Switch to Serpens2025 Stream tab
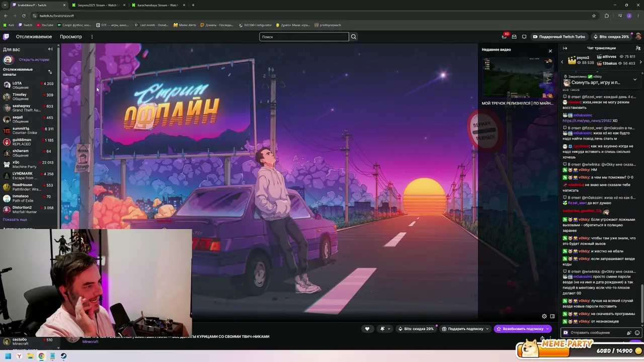The height and width of the screenshot is (362, 644). click(x=99, y=5)
